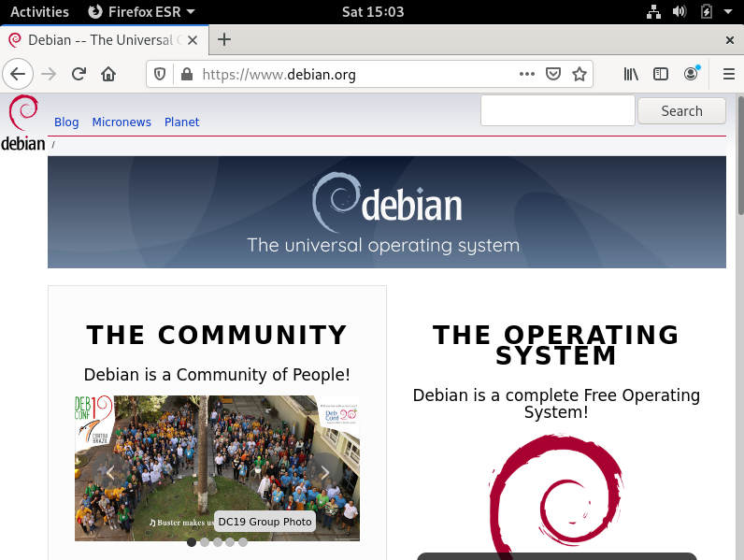
Task: Open Library history and bookmarks
Action: point(631,74)
